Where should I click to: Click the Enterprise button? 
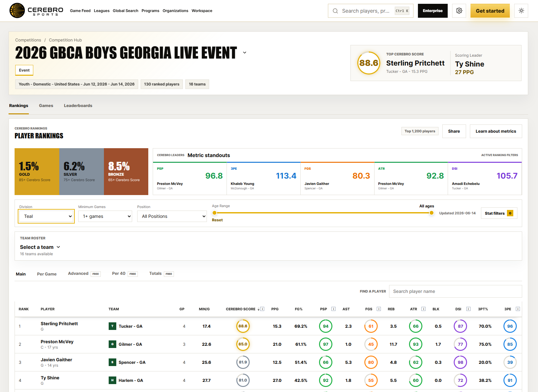coord(433,11)
